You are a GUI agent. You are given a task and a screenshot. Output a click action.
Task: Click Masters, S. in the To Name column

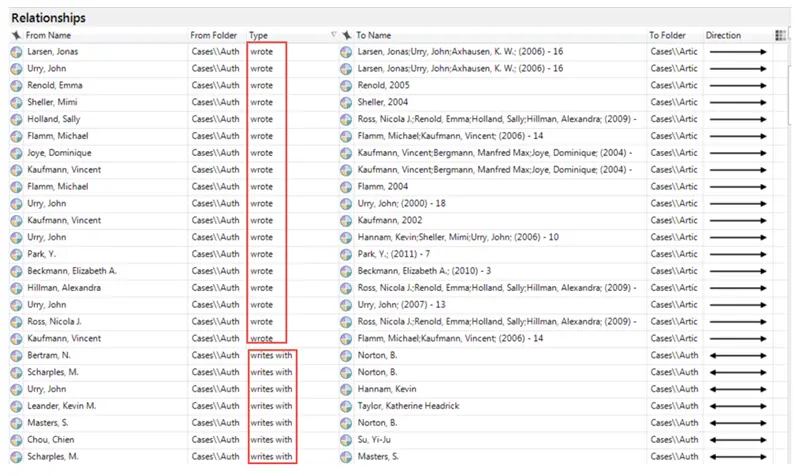[378, 457]
